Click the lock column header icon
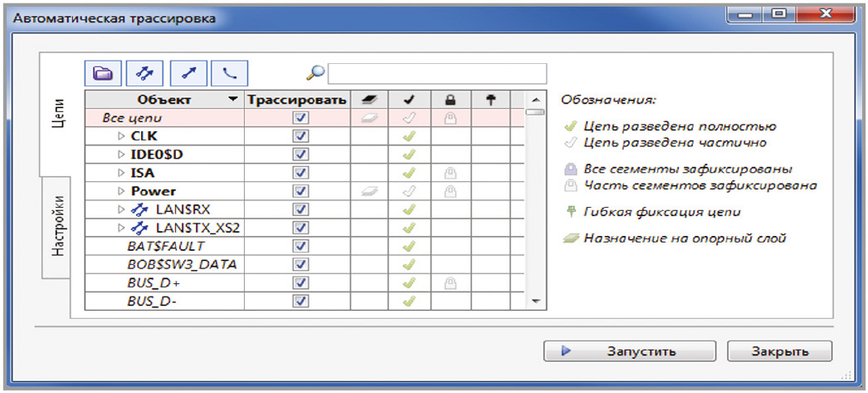 (x=451, y=100)
